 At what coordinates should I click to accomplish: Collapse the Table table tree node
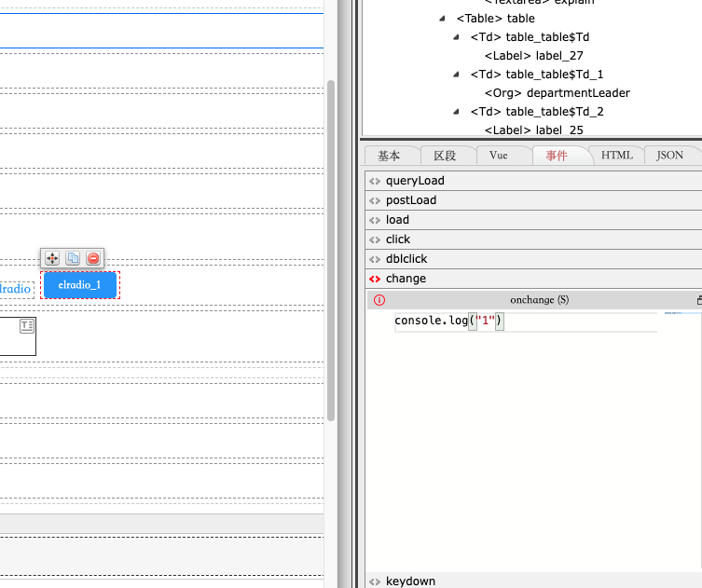[x=443, y=19]
